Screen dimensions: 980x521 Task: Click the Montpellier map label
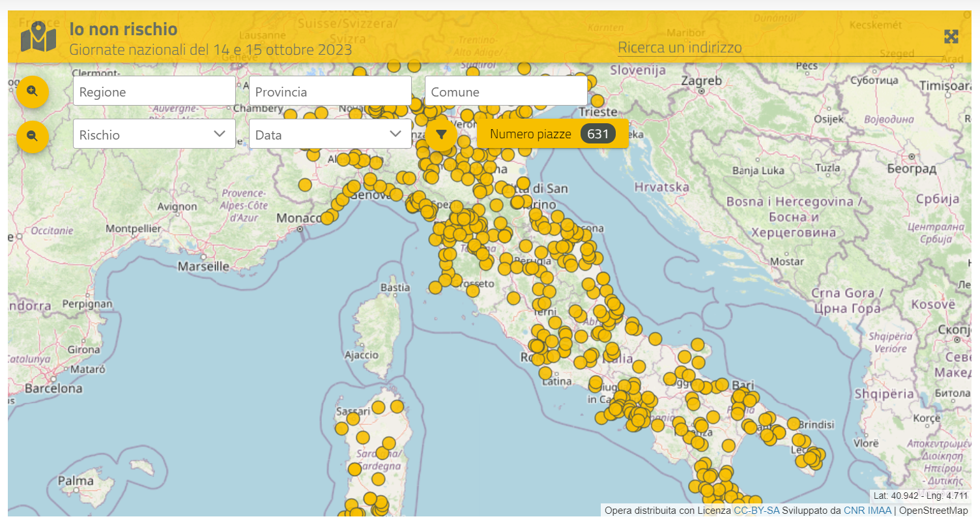(x=133, y=229)
